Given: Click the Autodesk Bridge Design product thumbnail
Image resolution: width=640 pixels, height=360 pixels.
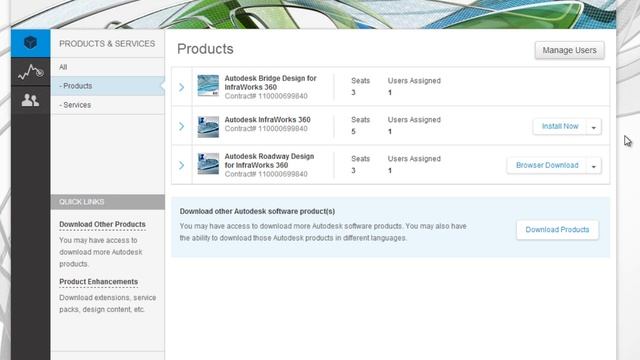Looking at the screenshot, I should [x=208, y=86].
